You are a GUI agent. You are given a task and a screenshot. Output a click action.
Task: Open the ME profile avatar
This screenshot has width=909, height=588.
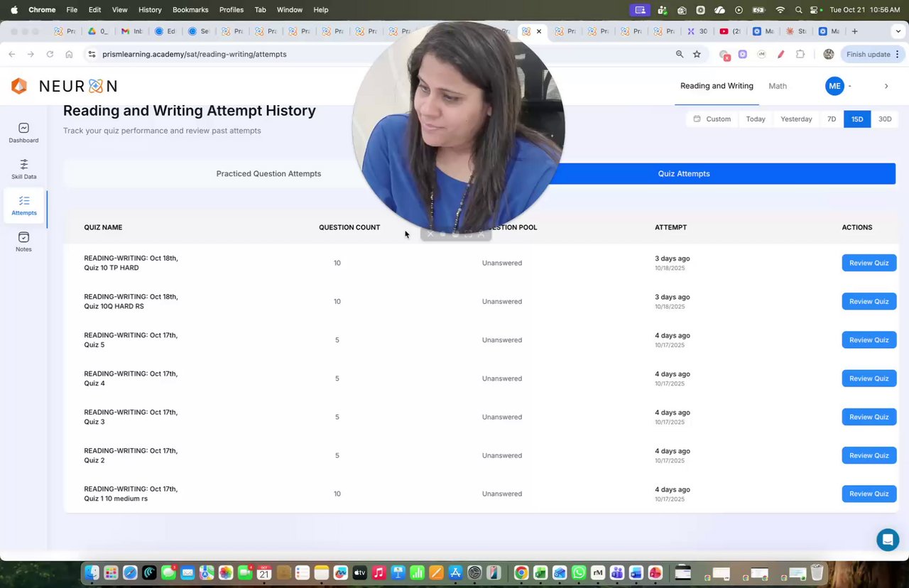834,86
